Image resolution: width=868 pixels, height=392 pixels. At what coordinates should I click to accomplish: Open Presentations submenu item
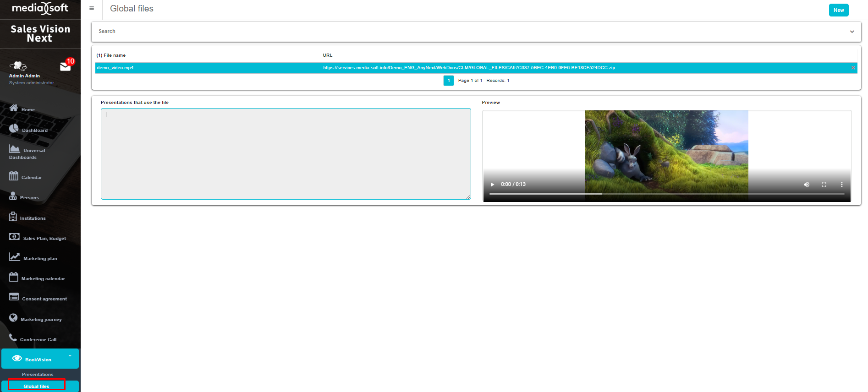tap(38, 375)
